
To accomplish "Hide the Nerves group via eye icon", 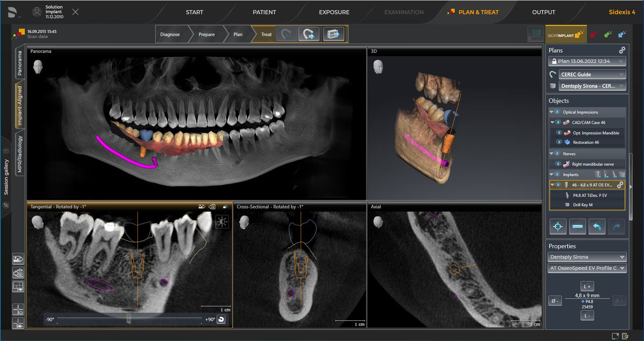I will 556,154.
